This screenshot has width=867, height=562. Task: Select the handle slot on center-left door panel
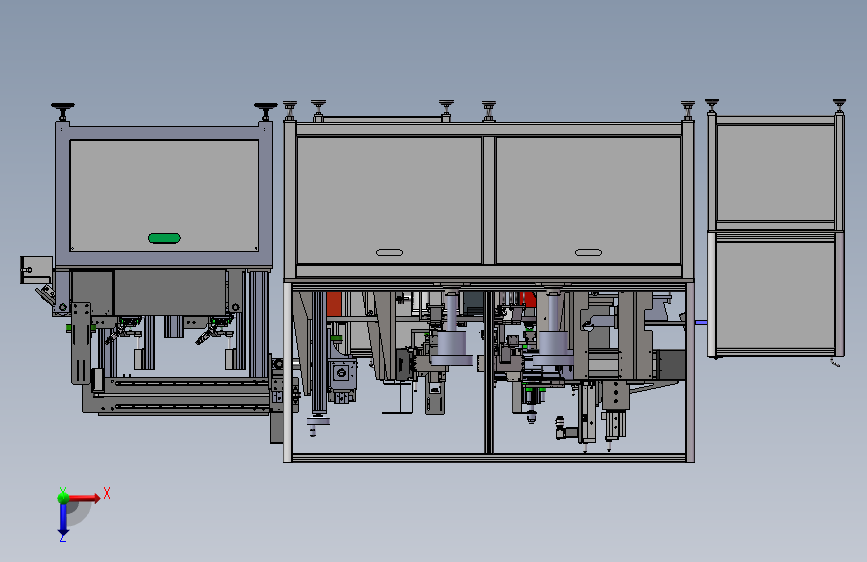point(389,252)
